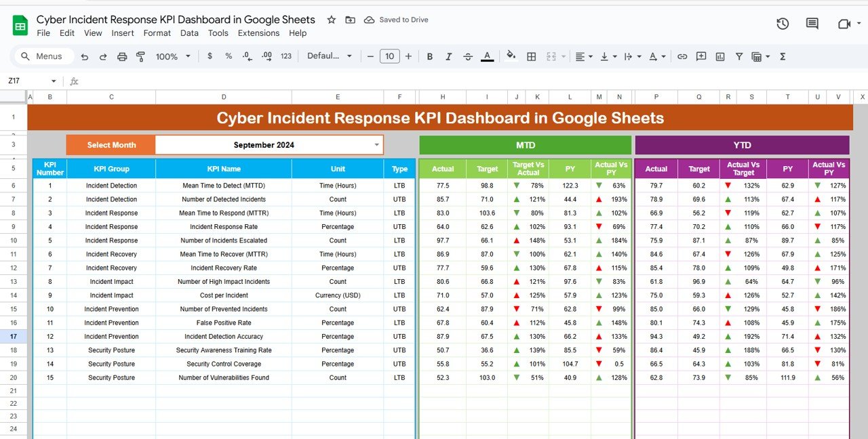Select column D header
The width and height of the screenshot is (868, 439).
(x=224, y=98)
